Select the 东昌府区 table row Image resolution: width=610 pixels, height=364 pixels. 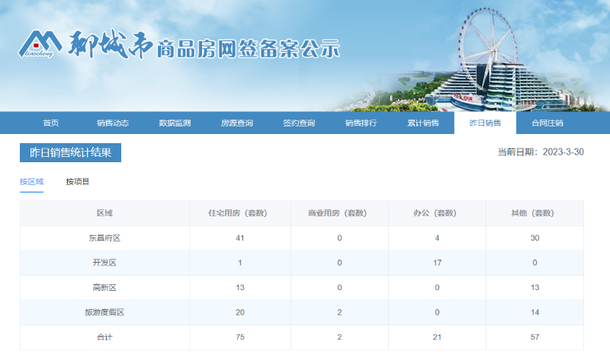(104, 238)
